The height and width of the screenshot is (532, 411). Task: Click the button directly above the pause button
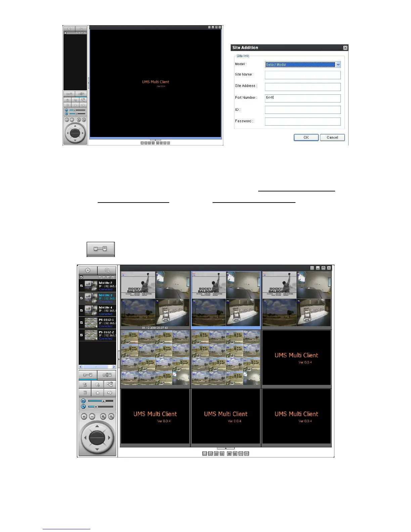(85, 384)
